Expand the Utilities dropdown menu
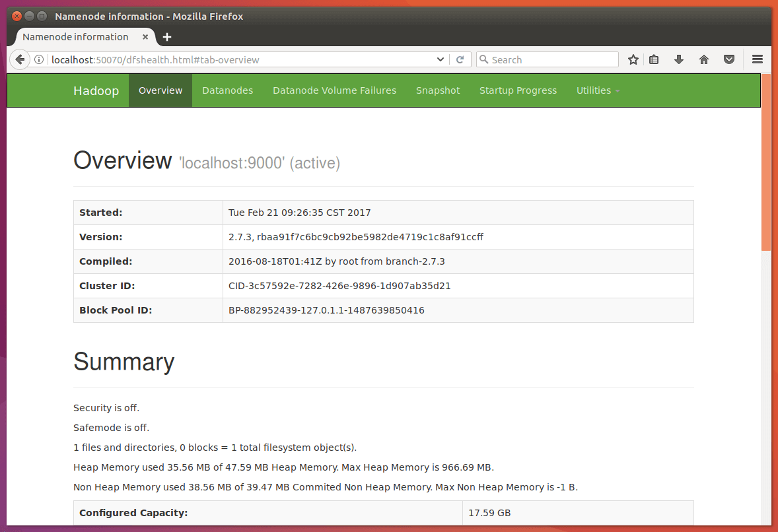The height and width of the screenshot is (532, 778). [x=598, y=90]
